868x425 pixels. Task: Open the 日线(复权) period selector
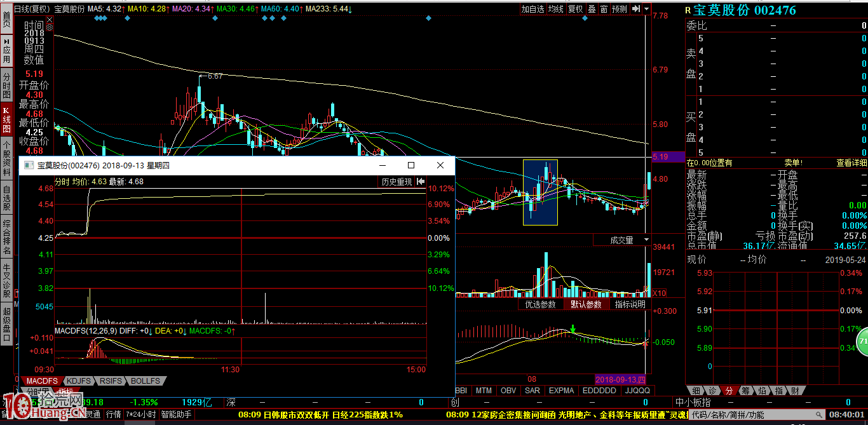click(x=31, y=10)
